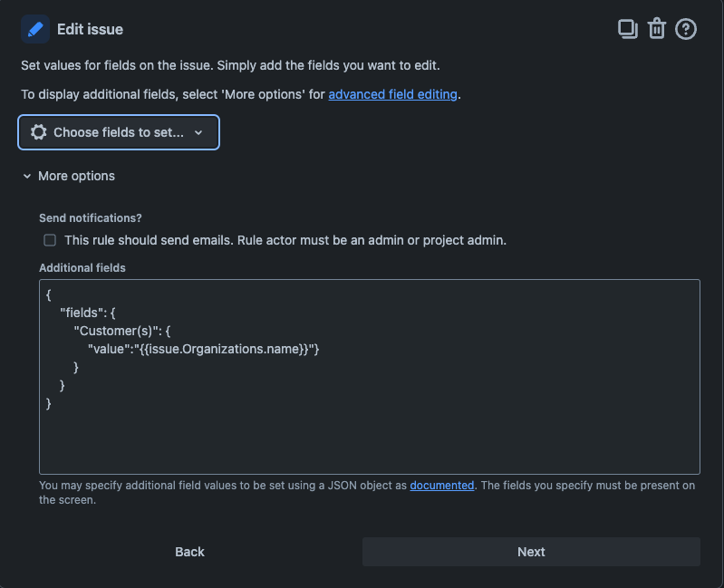
Task: Click the Additional fields label
Action: (82, 268)
